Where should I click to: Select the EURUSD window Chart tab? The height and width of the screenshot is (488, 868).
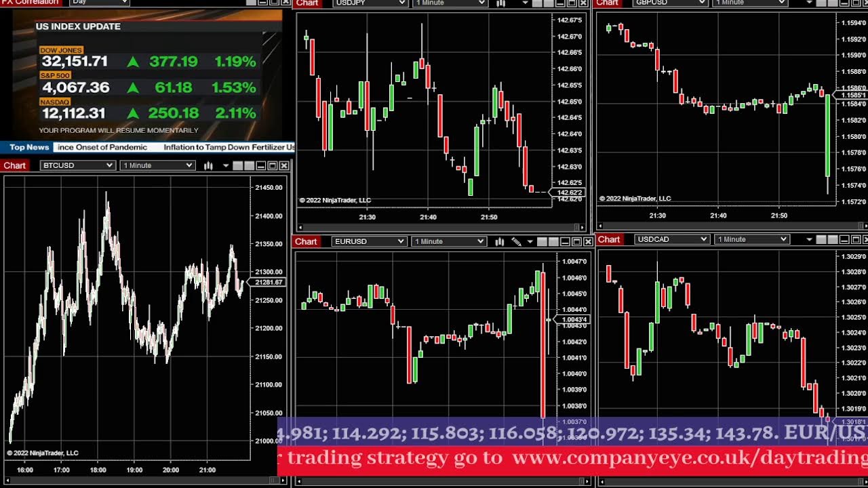pyautogui.click(x=306, y=241)
